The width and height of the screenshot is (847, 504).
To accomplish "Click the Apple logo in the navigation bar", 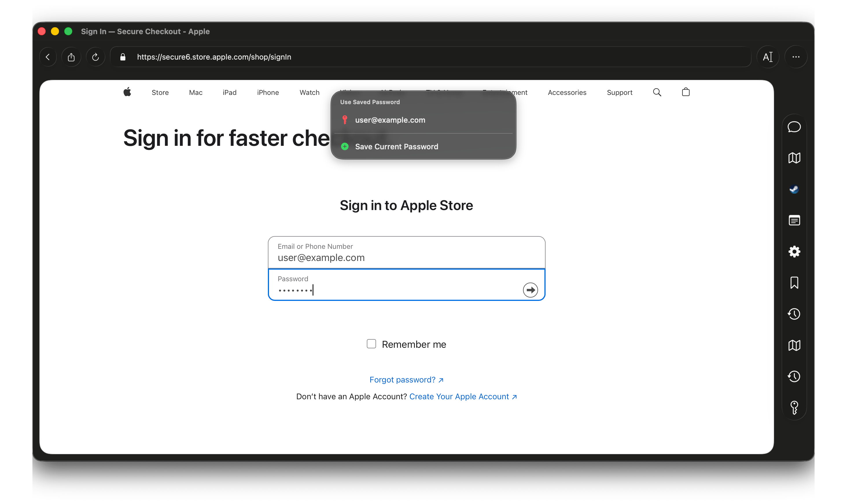I will coord(127,92).
